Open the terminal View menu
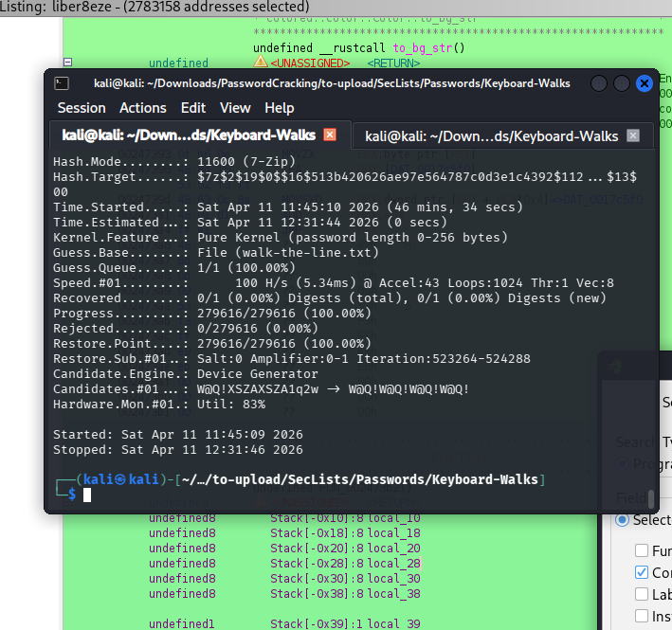 tap(235, 108)
